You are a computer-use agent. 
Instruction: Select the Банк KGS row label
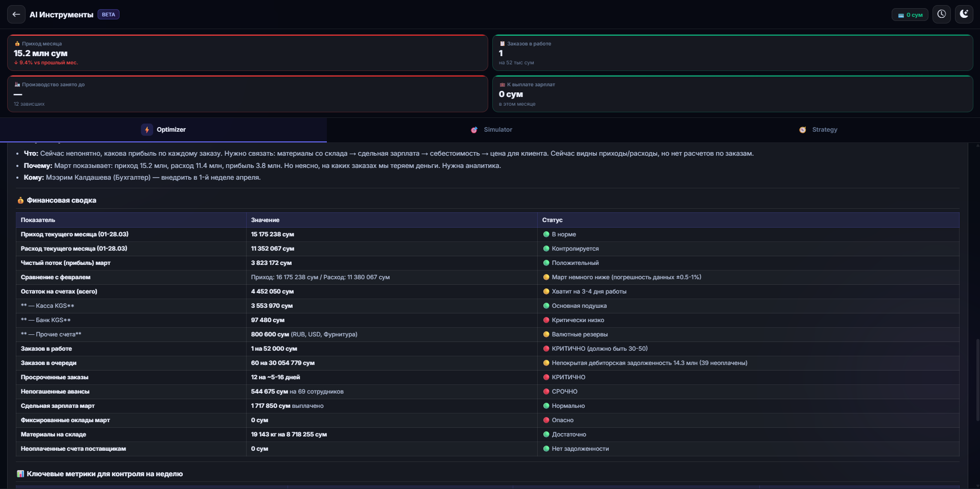point(45,320)
